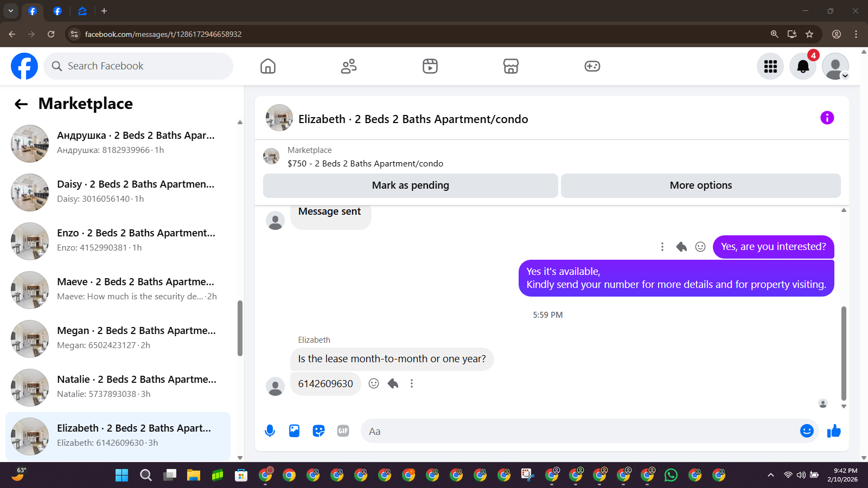Open the Windows Start menu

click(122, 476)
